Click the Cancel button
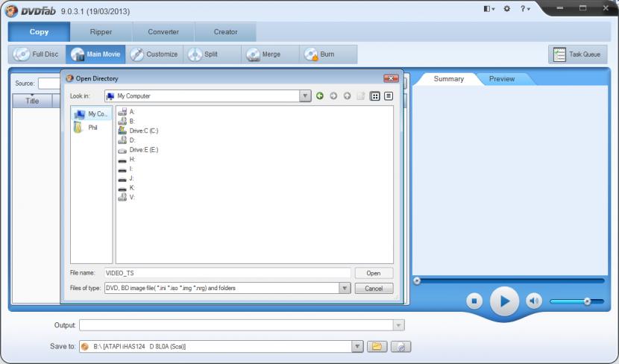619x364 pixels. [374, 288]
